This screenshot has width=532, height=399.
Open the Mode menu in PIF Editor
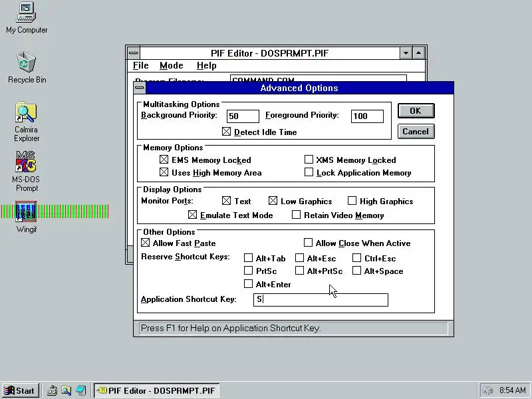pos(172,65)
